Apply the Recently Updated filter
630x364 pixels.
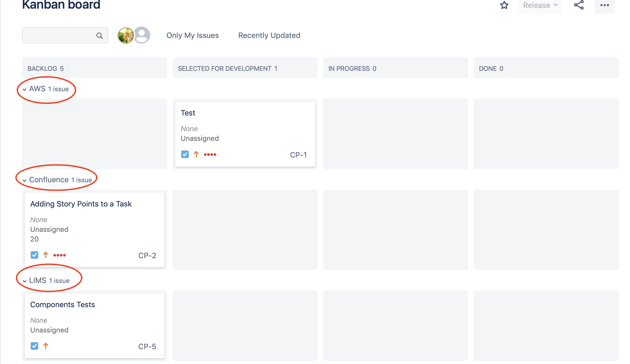point(269,35)
